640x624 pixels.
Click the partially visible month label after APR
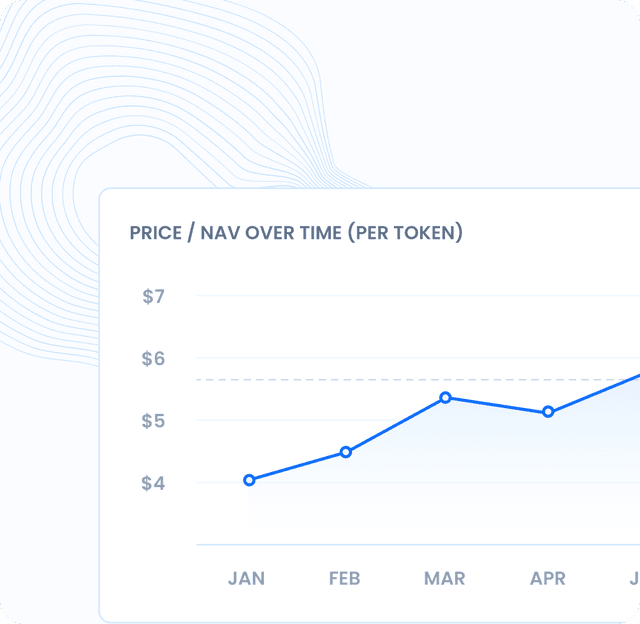[634, 578]
